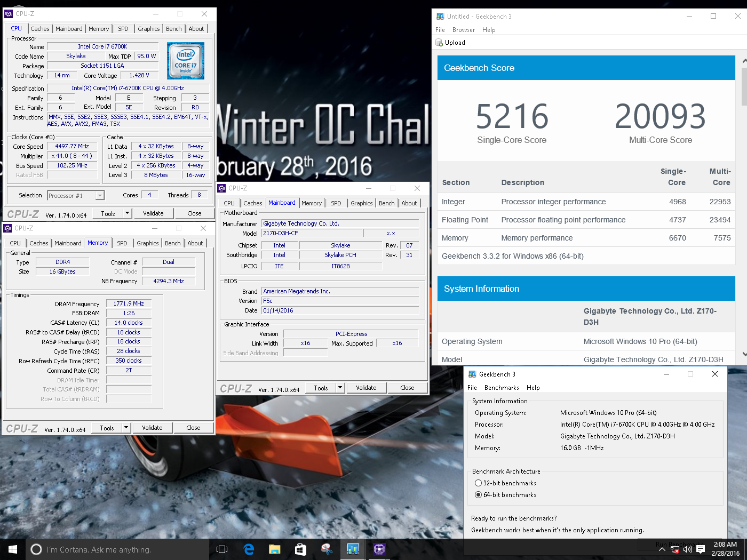Show hidden tray icons chevron
This screenshot has width=747, height=560.
(x=662, y=549)
